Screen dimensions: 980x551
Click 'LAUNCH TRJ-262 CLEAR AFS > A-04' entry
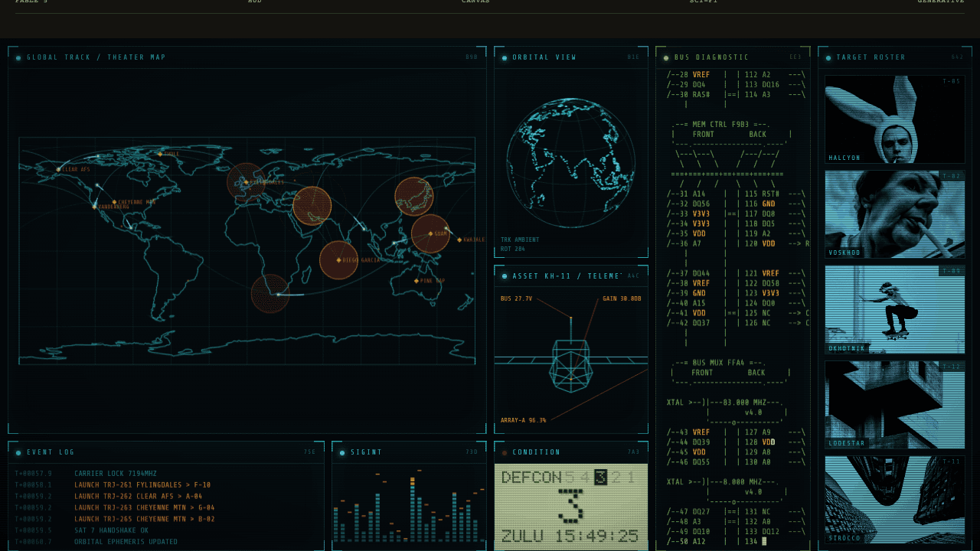coord(139,497)
